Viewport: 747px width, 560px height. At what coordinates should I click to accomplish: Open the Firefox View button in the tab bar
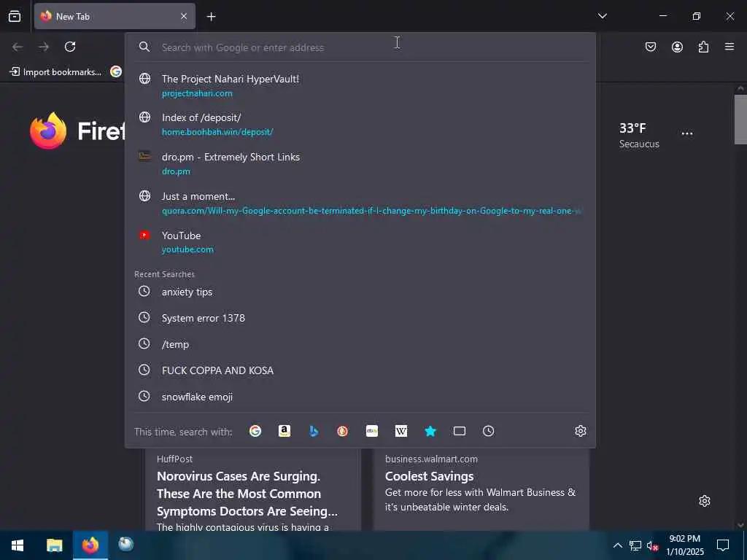tap(15, 16)
